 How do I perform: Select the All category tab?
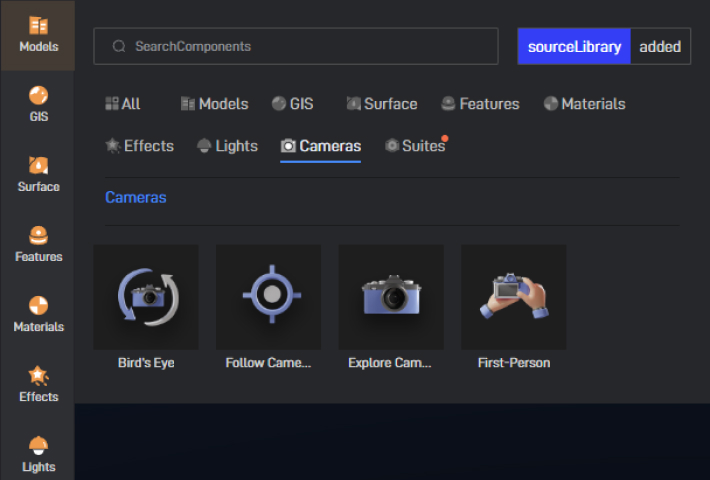point(123,104)
